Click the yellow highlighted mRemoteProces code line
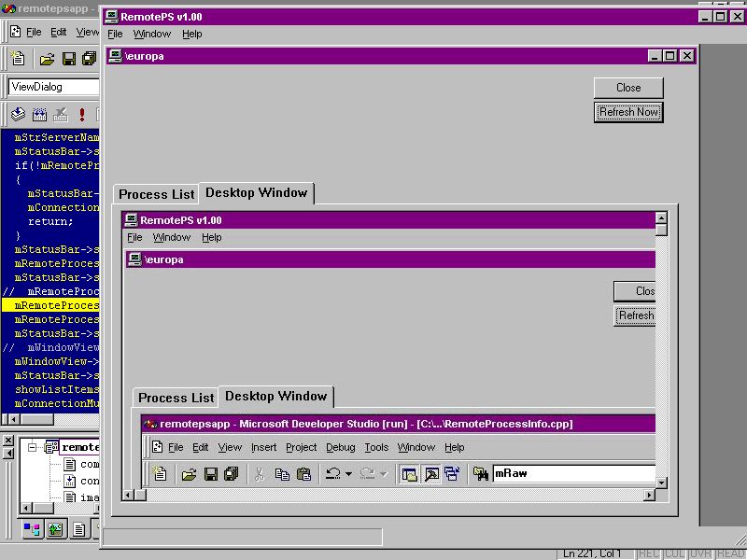Screen dimensions: 747x560 (52, 305)
